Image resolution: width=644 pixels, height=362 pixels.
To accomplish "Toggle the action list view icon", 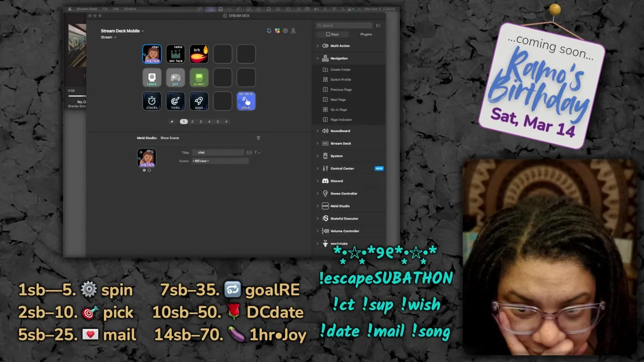I will [x=378, y=26].
